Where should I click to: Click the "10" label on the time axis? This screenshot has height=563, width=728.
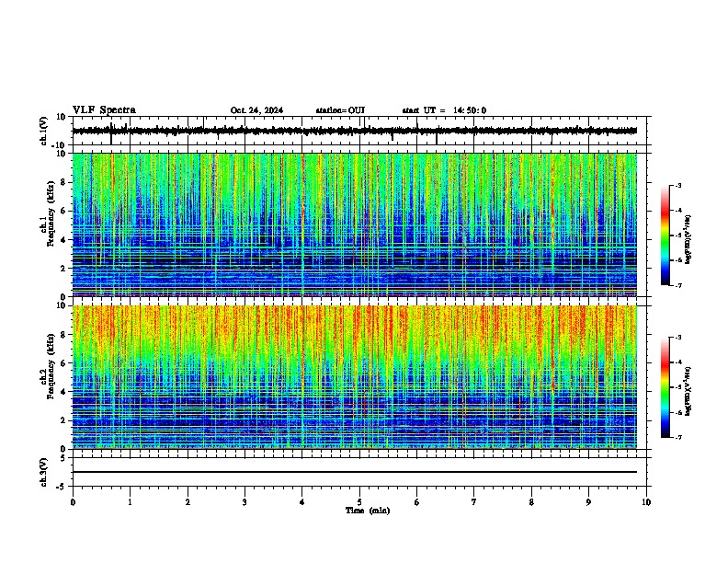(x=646, y=502)
